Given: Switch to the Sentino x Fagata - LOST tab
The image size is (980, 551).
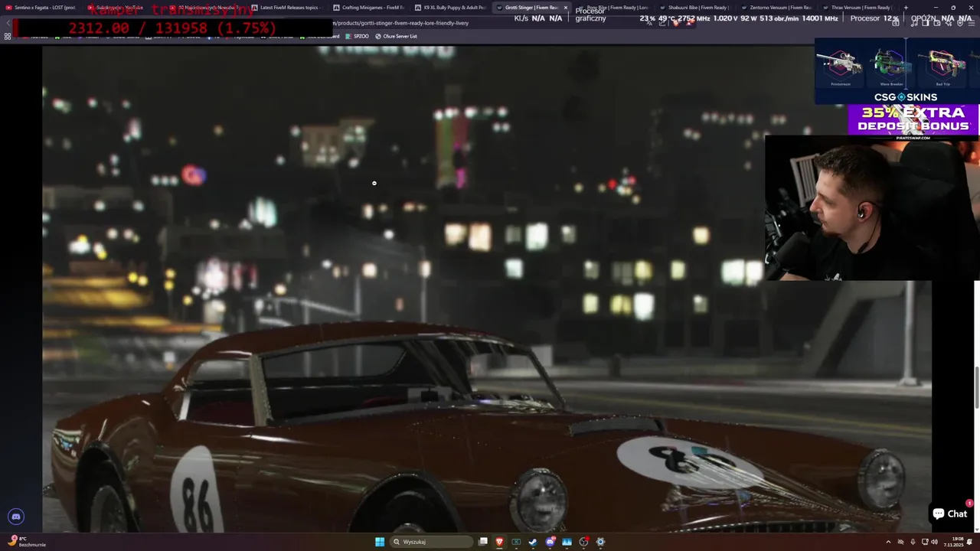Looking at the screenshot, I should coord(41,8).
